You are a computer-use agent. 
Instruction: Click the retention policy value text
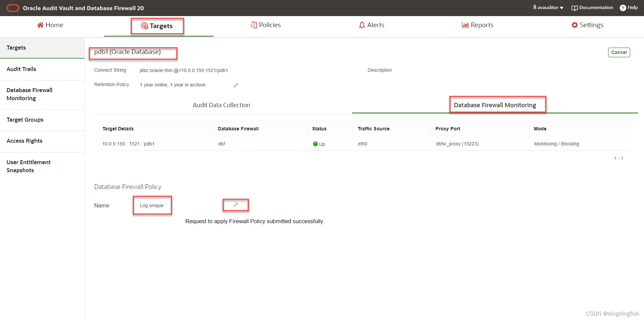click(172, 85)
